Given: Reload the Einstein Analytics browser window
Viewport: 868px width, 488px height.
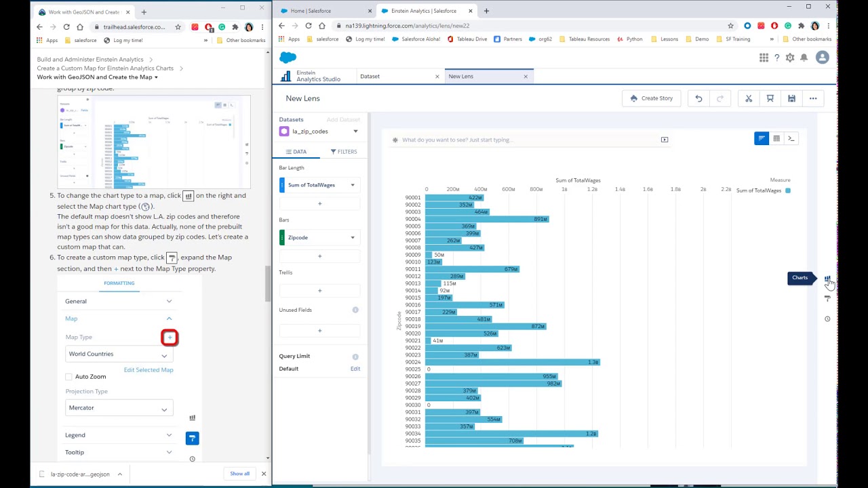Looking at the screenshot, I should pyautogui.click(x=309, y=26).
